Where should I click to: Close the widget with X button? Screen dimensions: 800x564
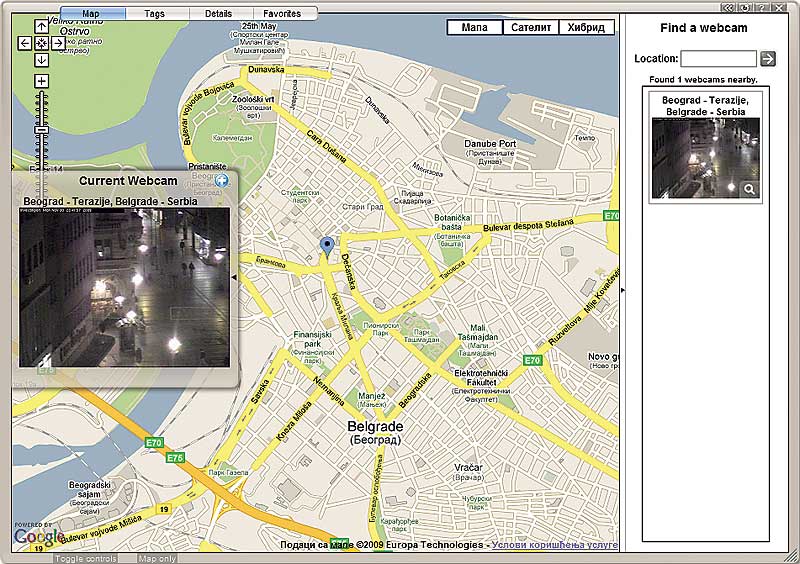[779, 7]
